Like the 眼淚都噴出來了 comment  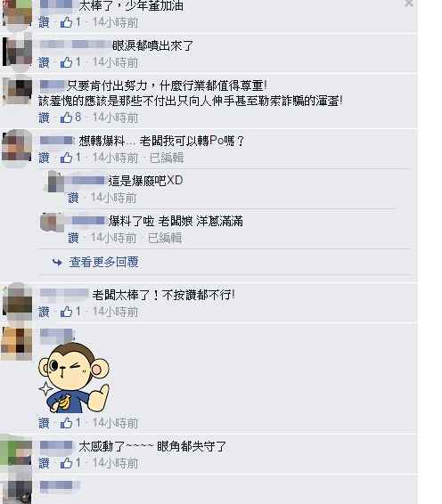pyautogui.click(x=44, y=62)
